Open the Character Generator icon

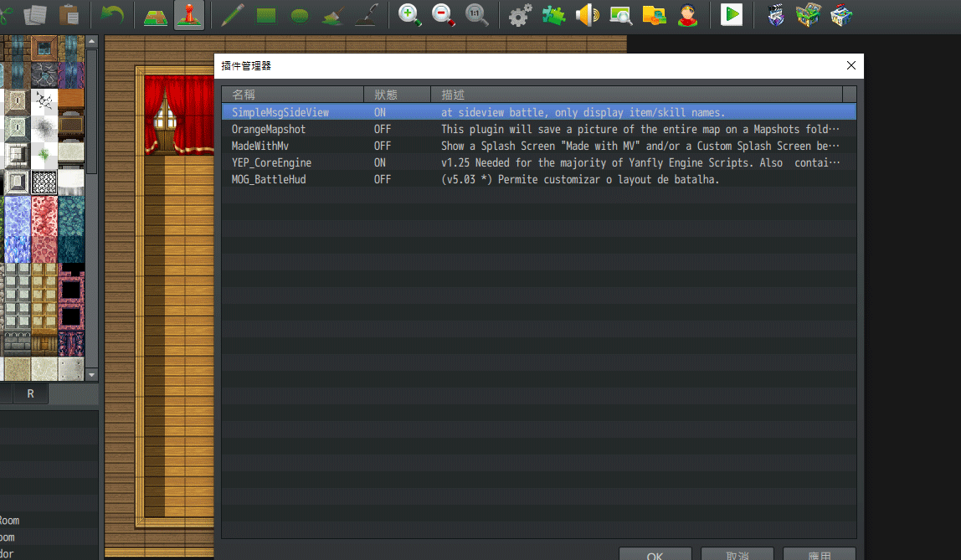click(687, 15)
